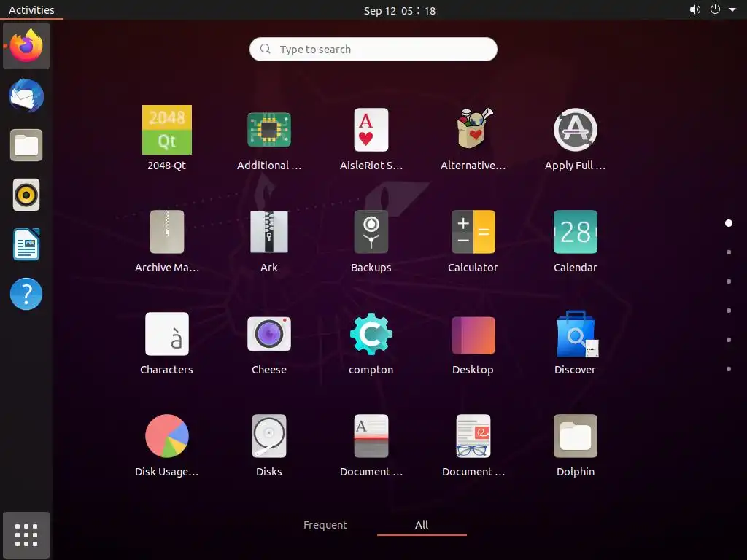Open the compton gear icon
This screenshot has height=560, width=747.
[371, 334]
